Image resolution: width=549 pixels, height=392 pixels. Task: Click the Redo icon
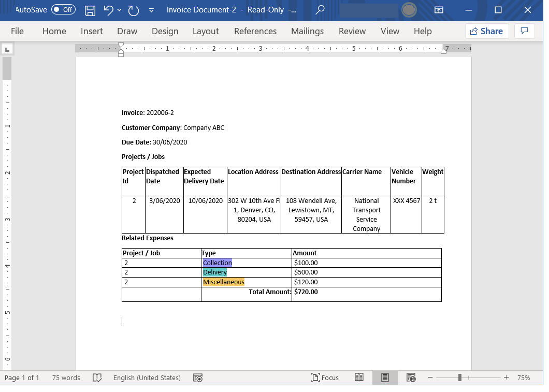point(133,10)
